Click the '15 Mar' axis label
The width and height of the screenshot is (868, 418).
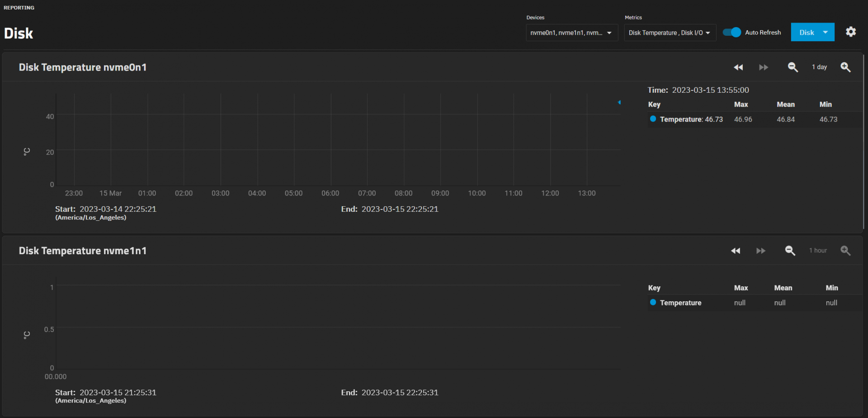click(x=110, y=193)
